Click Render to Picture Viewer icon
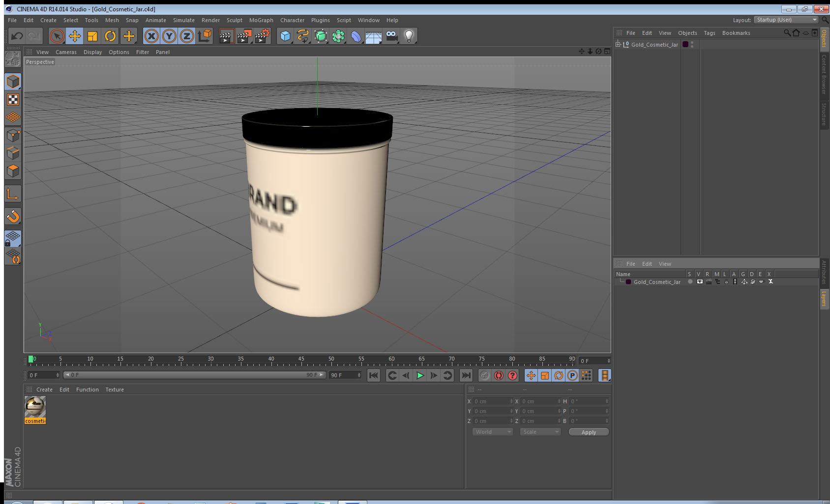The height and width of the screenshot is (504, 830). point(244,36)
